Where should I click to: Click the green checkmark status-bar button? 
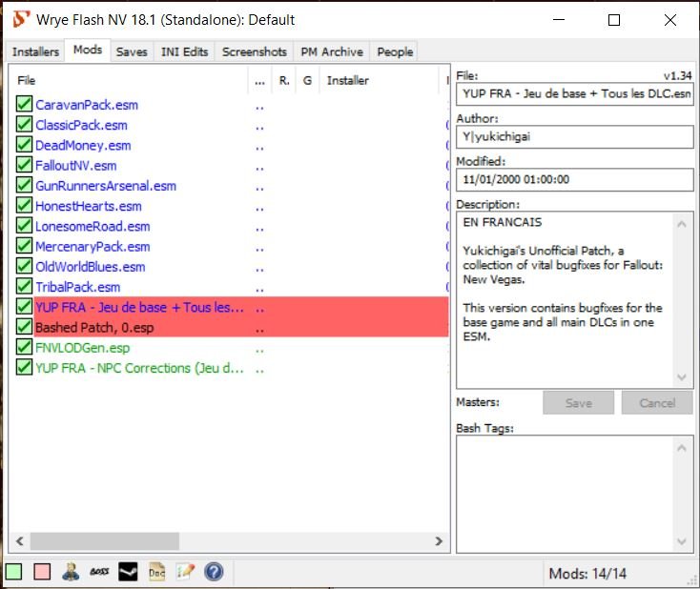[13, 572]
